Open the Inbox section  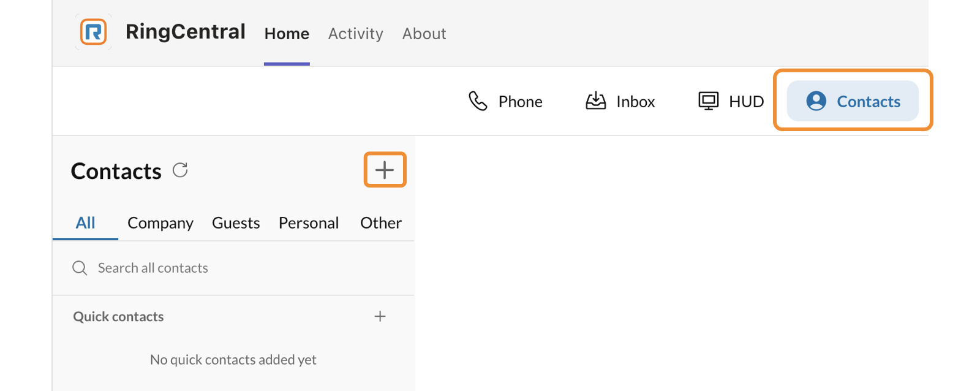click(x=620, y=101)
